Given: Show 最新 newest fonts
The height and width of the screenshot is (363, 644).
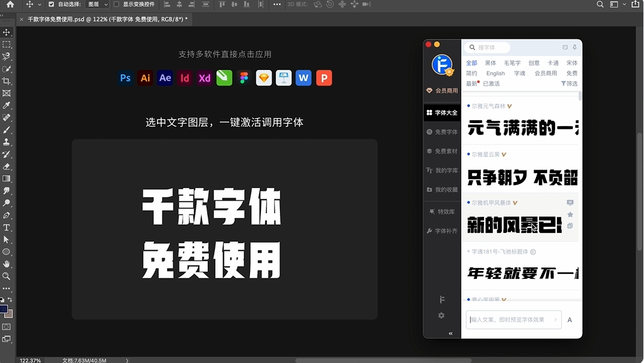Looking at the screenshot, I should coord(472,84).
